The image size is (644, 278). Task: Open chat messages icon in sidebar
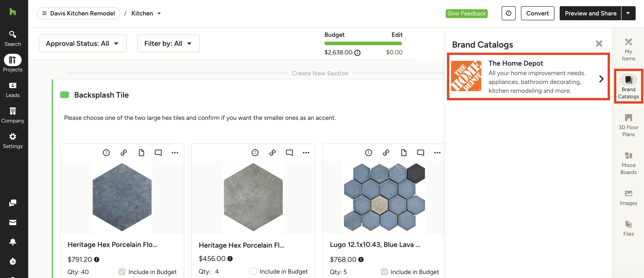point(13,203)
